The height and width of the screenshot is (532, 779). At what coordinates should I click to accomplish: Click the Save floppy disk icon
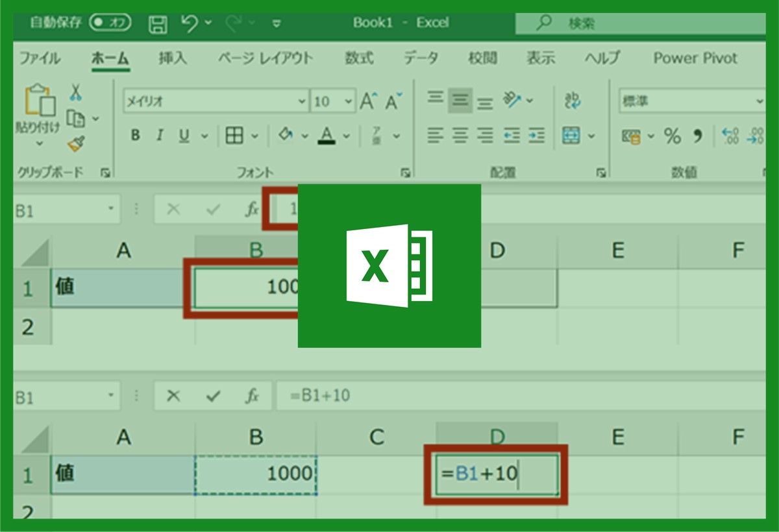point(158,24)
